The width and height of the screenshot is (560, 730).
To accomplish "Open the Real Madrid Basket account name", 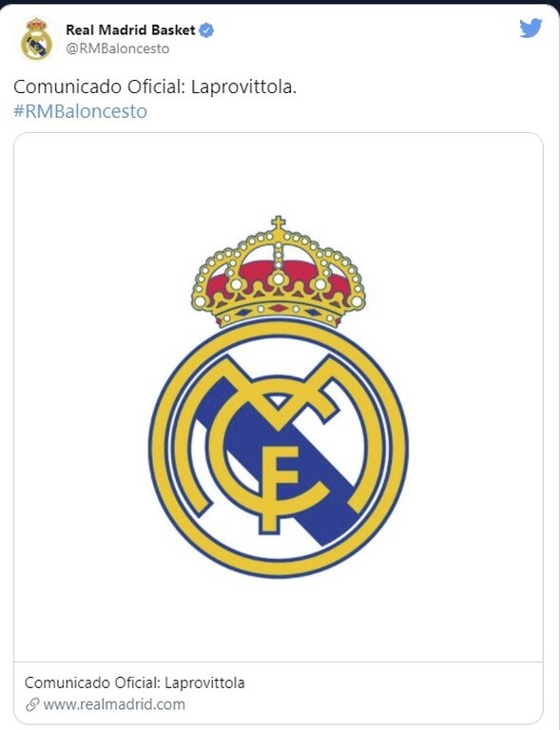I will pos(130,30).
